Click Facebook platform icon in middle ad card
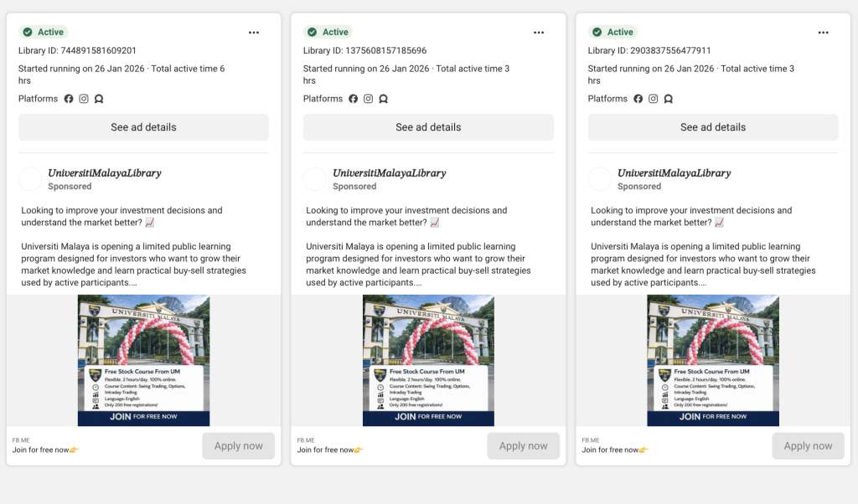 coord(354,99)
